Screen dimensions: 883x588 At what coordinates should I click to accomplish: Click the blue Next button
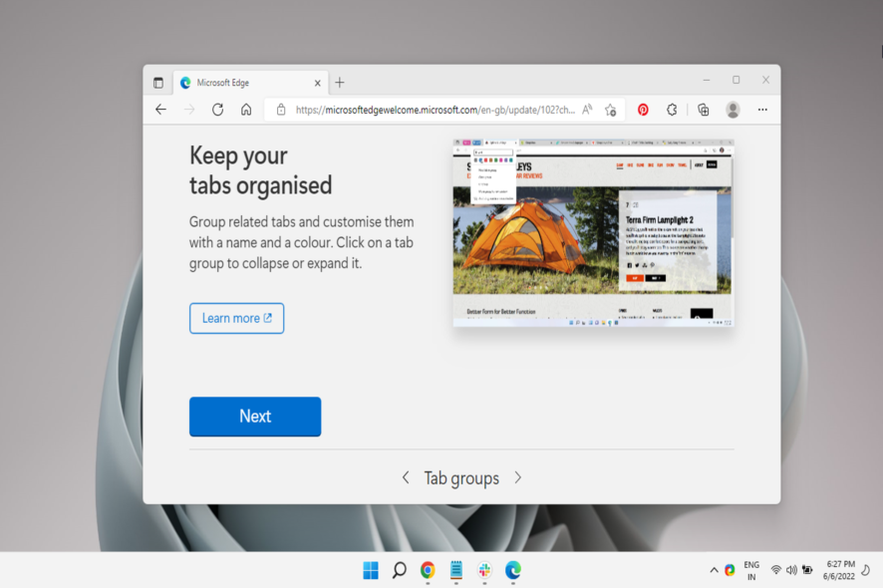255,417
